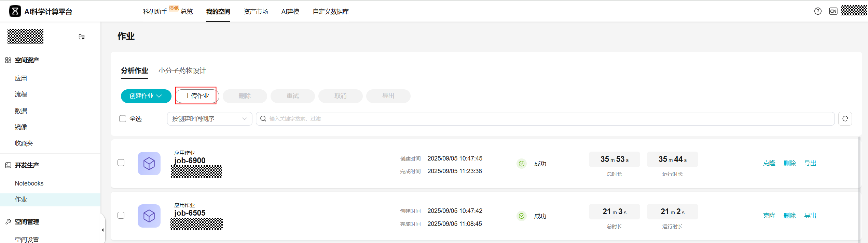This screenshot has height=243, width=868.
Task: Click the job list vertical scrollbar
Action: pos(859,188)
